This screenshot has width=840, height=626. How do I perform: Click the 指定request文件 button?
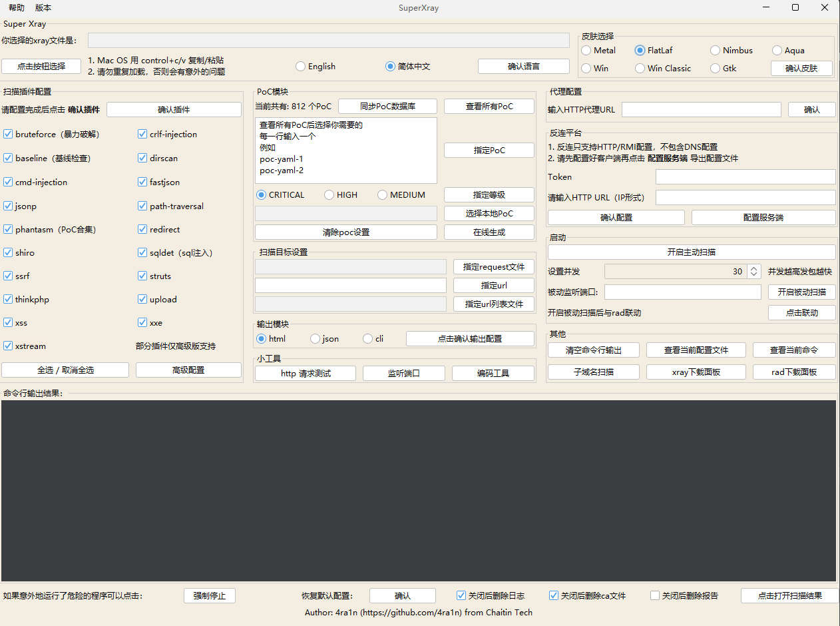(494, 267)
